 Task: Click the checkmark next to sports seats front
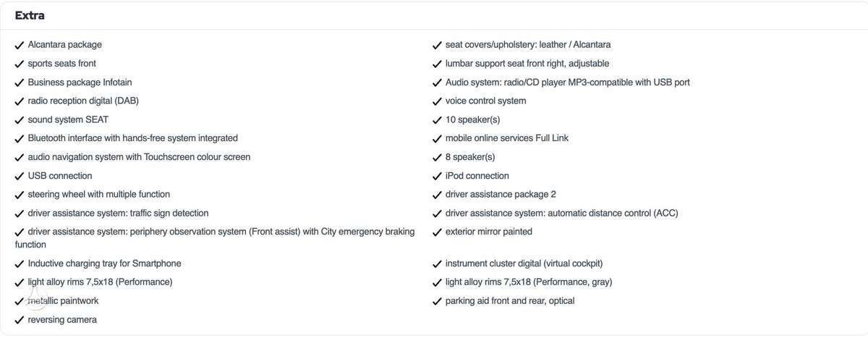[x=20, y=64]
